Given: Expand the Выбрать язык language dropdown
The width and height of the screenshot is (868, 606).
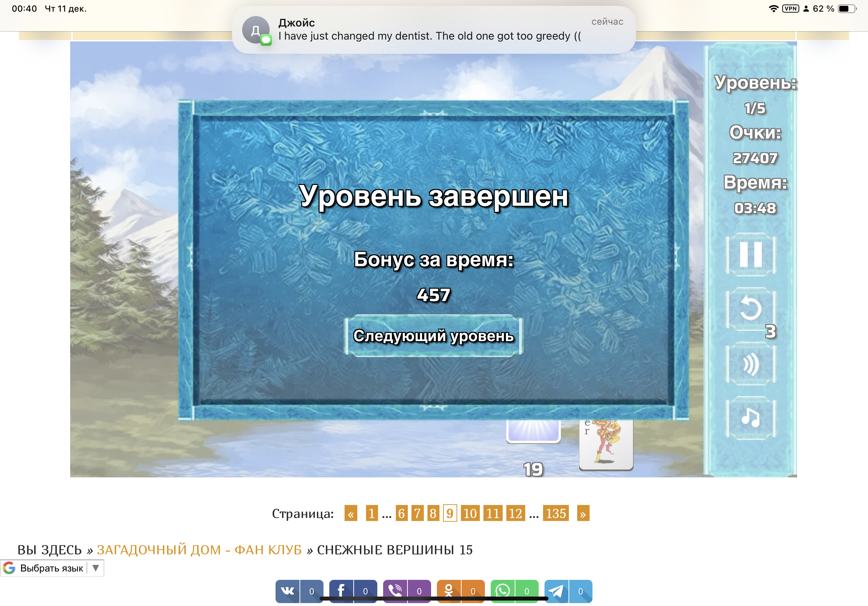Looking at the screenshot, I should tap(52, 568).
